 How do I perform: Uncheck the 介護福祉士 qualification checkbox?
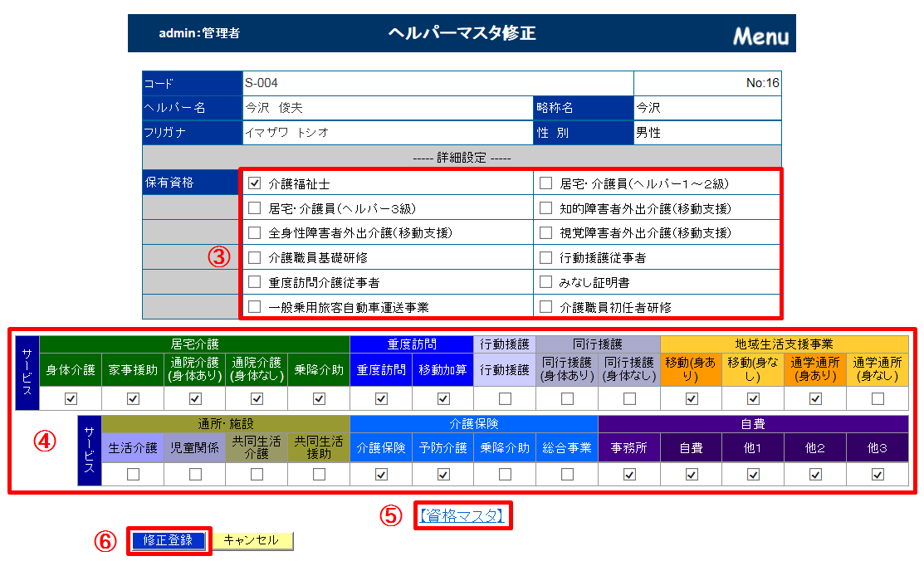(256, 183)
